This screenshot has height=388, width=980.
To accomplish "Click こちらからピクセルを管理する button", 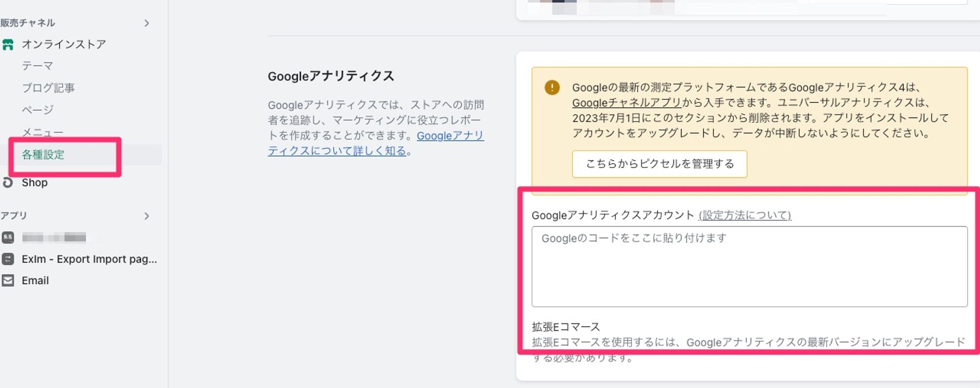I will [660, 164].
